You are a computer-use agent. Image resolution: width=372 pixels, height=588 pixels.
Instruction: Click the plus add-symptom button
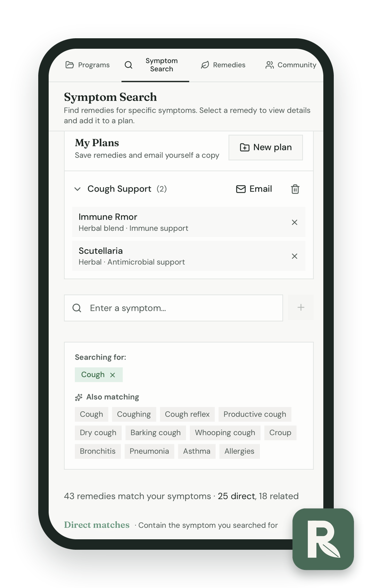[301, 308]
